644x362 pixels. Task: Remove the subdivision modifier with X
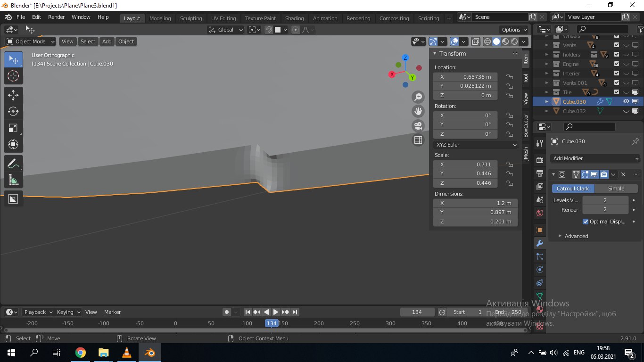point(623,174)
